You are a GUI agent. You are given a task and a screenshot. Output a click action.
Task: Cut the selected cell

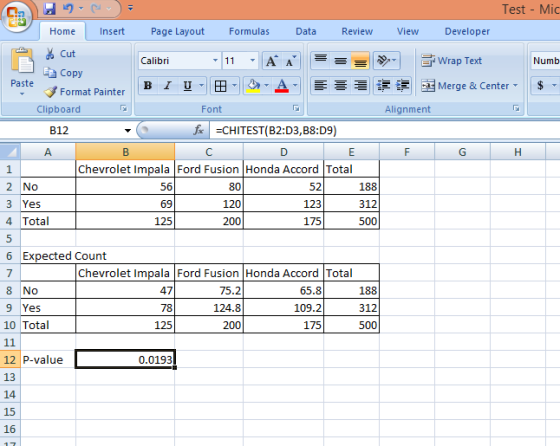coord(60,54)
